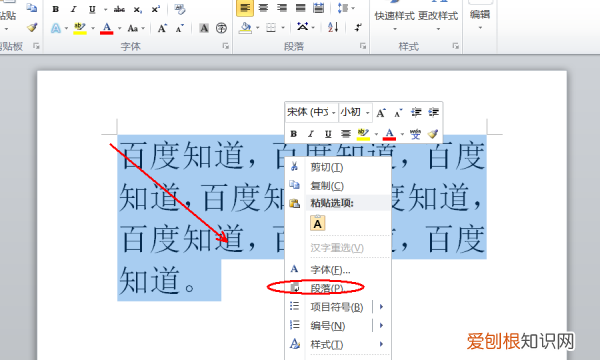600x360 pixels.
Task: Apply strikethrough from the ribbon
Action: coord(119,9)
